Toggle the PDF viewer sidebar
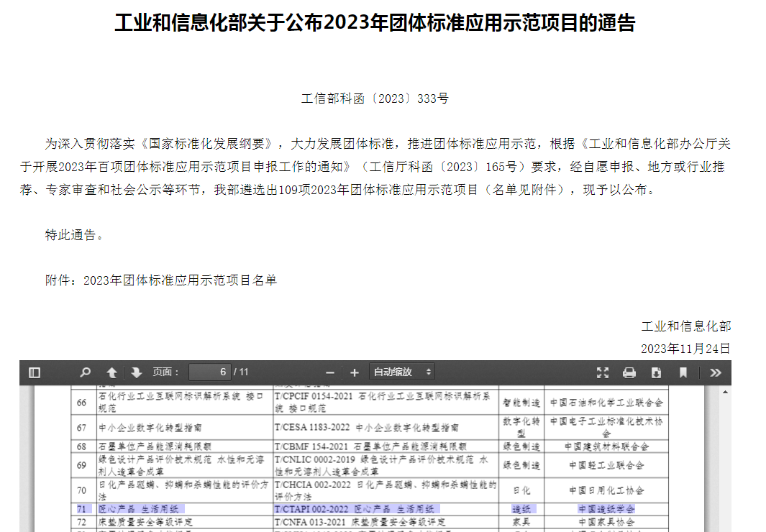The height and width of the screenshot is (532, 766). pyautogui.click(x=35, y=372)
